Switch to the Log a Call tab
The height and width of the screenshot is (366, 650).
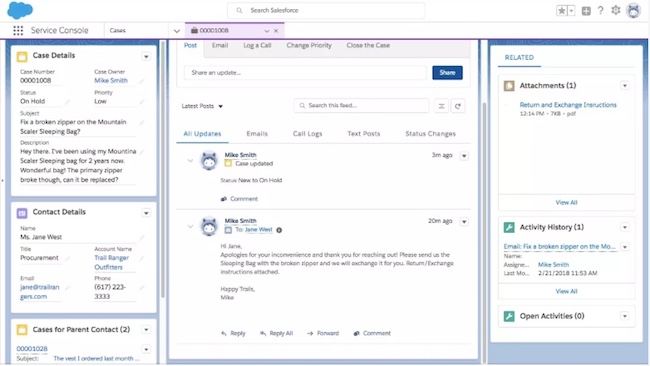point(257,46)
